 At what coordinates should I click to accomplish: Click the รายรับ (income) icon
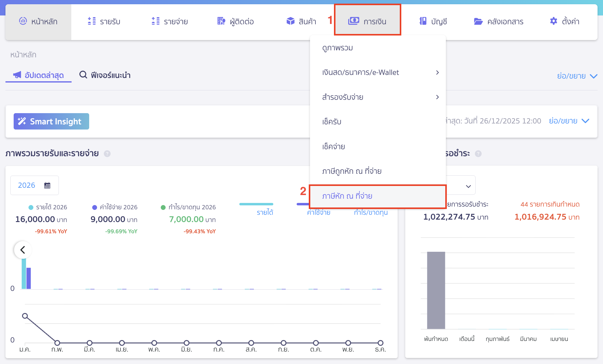92,21
